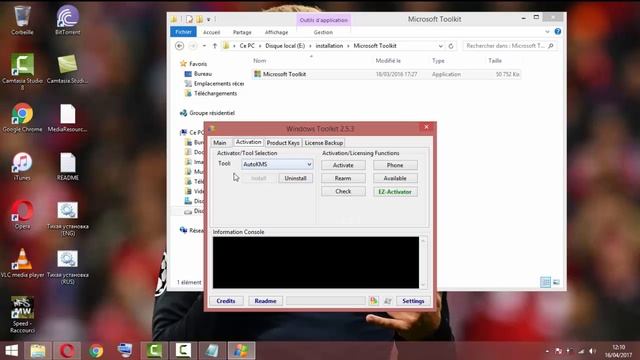
Task: Open the Tool AutoKMS dropdown
Action: 277,164
